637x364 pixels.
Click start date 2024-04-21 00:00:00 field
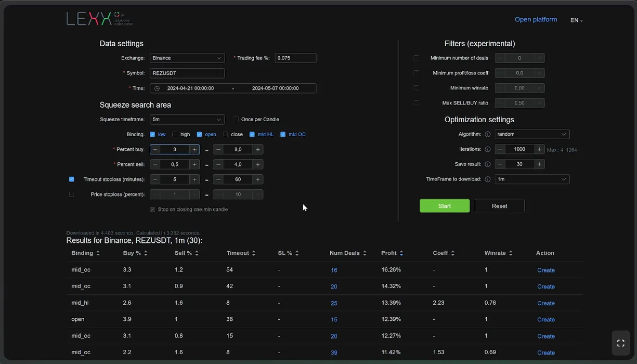coord(190,88)
